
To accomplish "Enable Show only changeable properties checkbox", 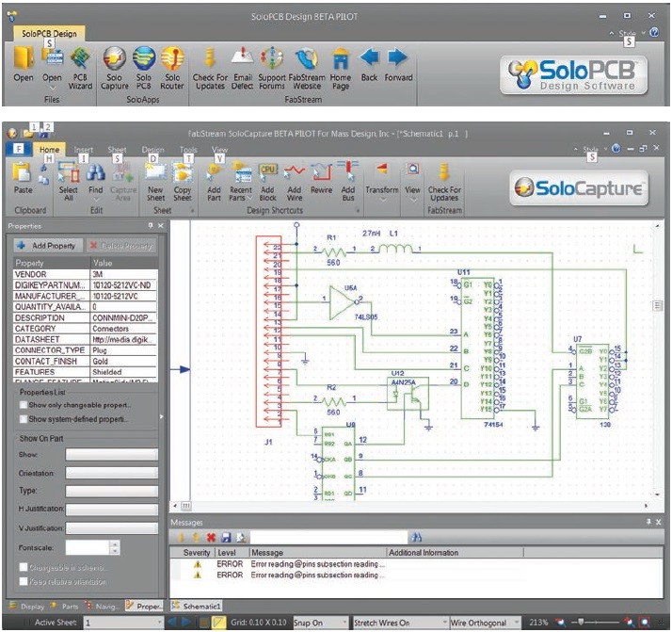I will [x=24, y=405].
